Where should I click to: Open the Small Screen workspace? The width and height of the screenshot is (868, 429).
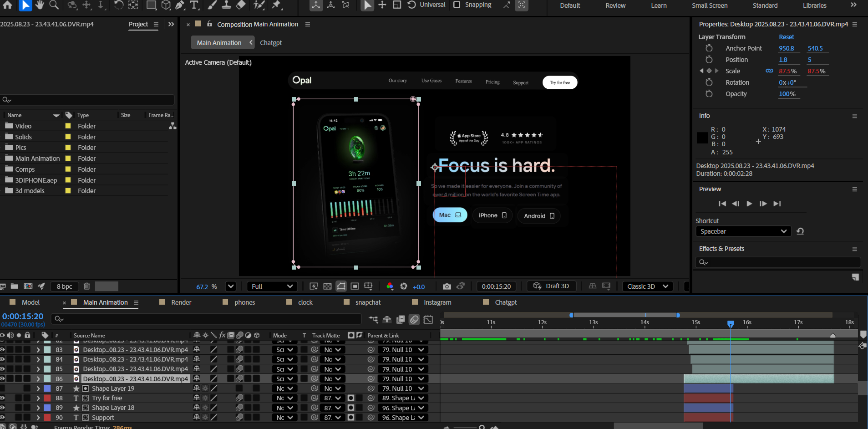(x=709, y=5)
